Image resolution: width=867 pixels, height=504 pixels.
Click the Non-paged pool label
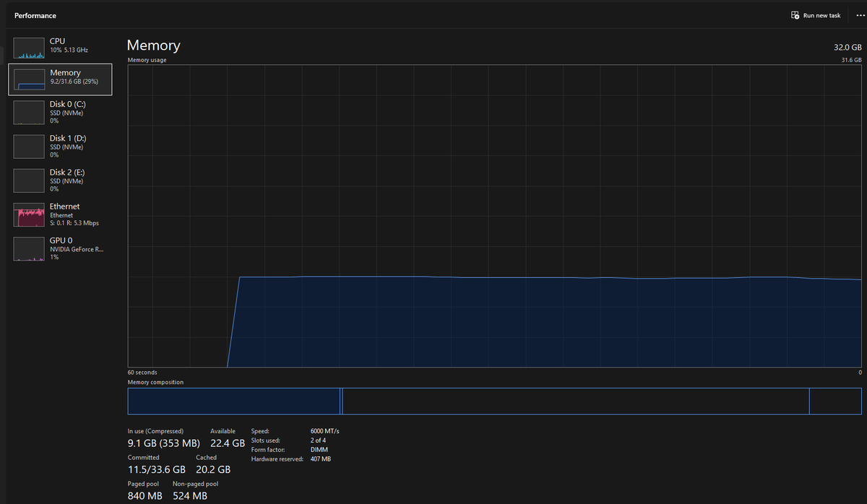(195, 484)
